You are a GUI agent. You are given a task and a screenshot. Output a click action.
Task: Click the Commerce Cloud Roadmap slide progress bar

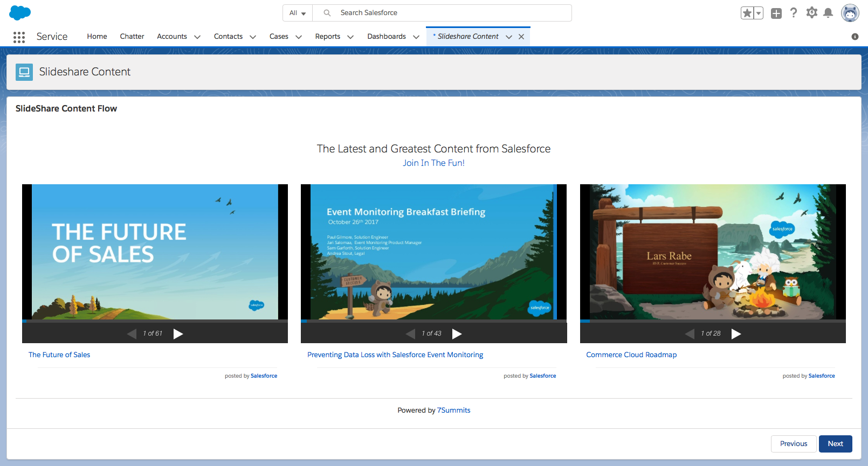713,321
